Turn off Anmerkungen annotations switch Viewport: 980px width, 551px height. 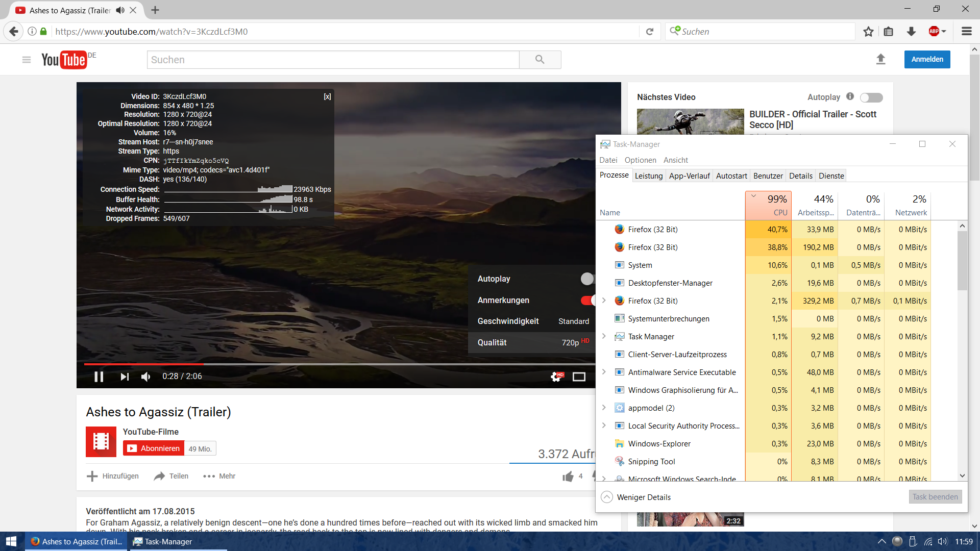[587, 300]
